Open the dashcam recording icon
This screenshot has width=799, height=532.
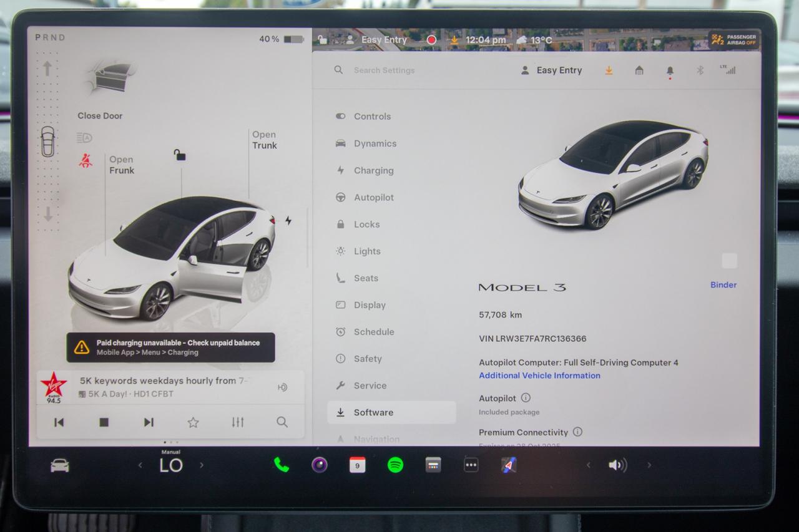click(x=431, y=39)
